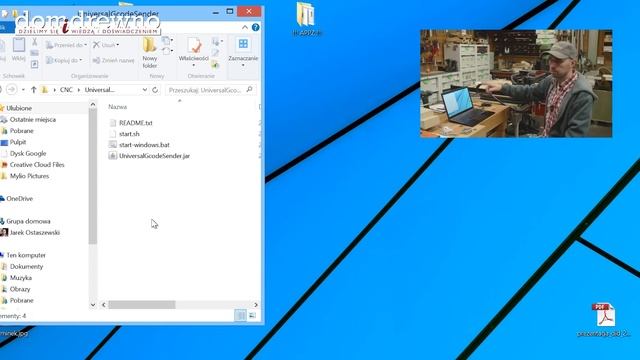
Task: Open the Przenieś do dropdown
Action: click(66, 45)
